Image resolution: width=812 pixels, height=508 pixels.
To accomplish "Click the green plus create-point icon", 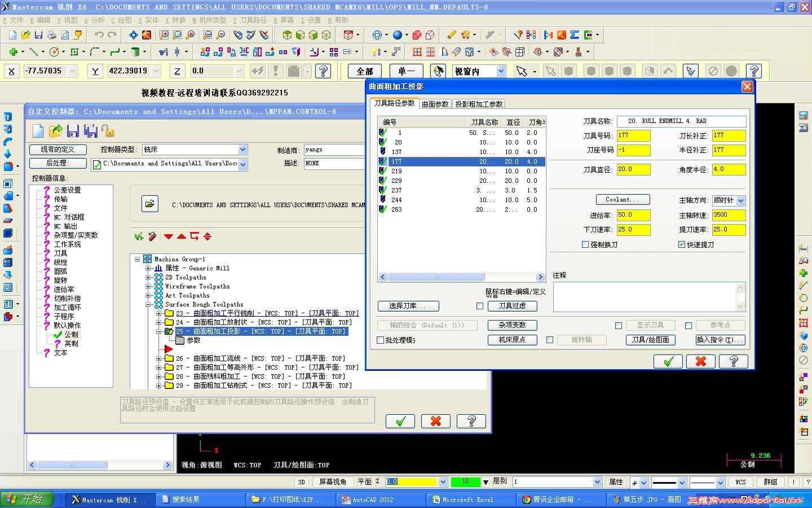I will (x=13, y=52).
